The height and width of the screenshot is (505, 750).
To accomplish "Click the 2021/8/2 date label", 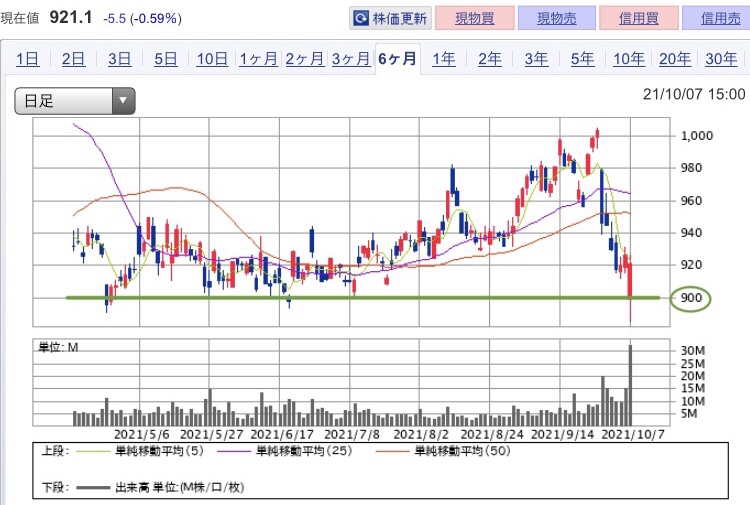I will 421,435.
